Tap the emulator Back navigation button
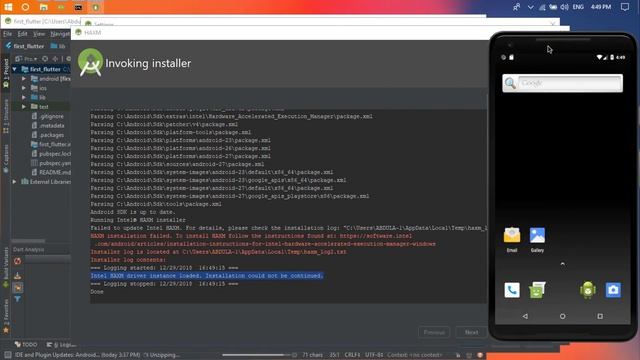This screenshot has height=360, width=640. click(x=525, y=316)
